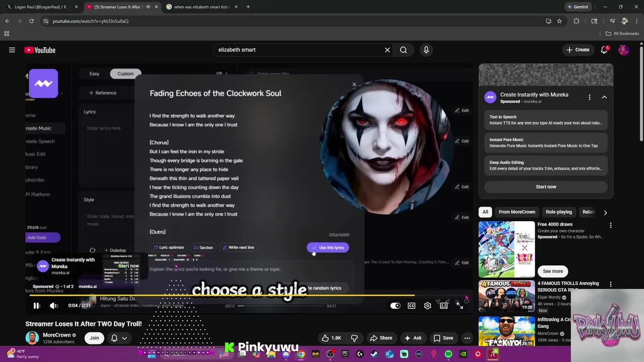Go to YouTube home via the logo

pyautogui.click(x=40, y=50)
